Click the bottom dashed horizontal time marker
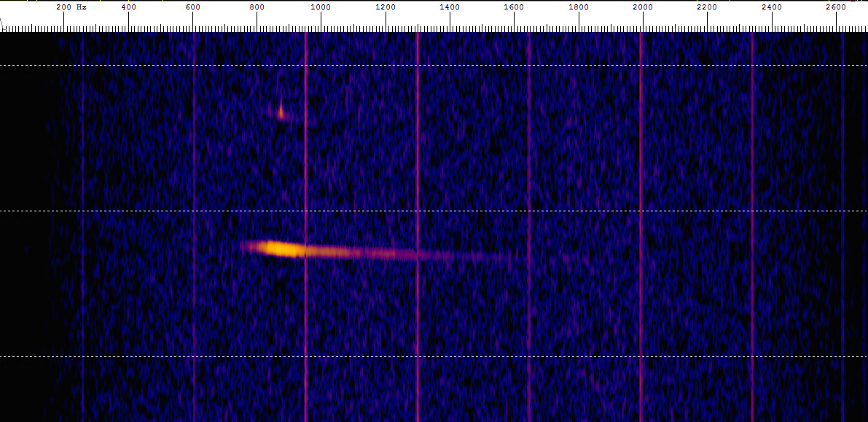 click(437, 356)
